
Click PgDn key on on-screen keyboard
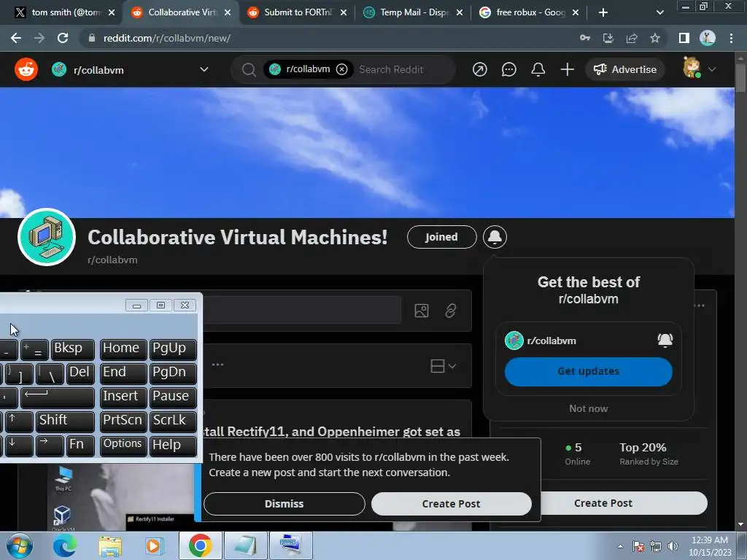click(x=173, y=373)
